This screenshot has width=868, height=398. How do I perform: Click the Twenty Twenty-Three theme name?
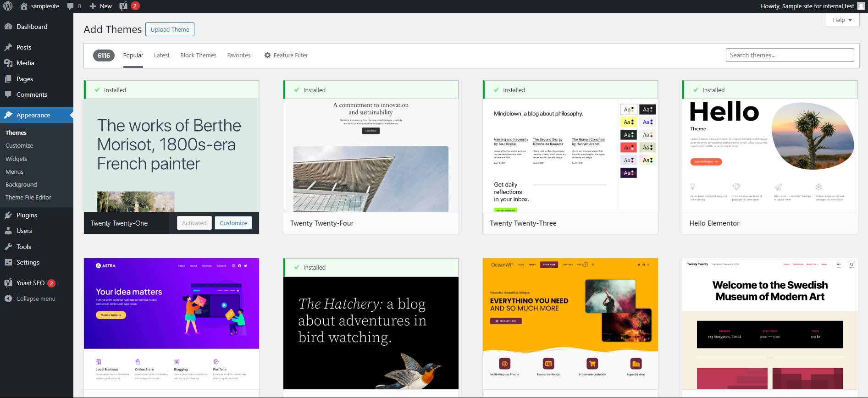pos(523,223)
